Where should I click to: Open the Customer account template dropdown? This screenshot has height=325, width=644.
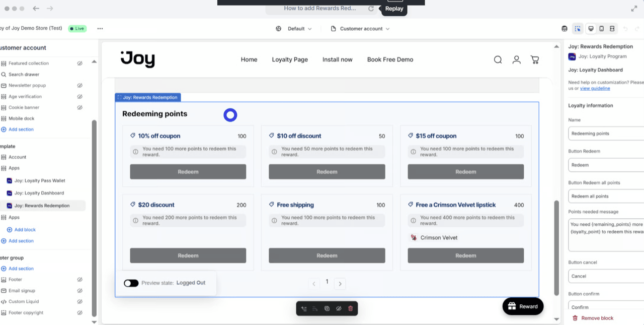(x=360, y=29)
